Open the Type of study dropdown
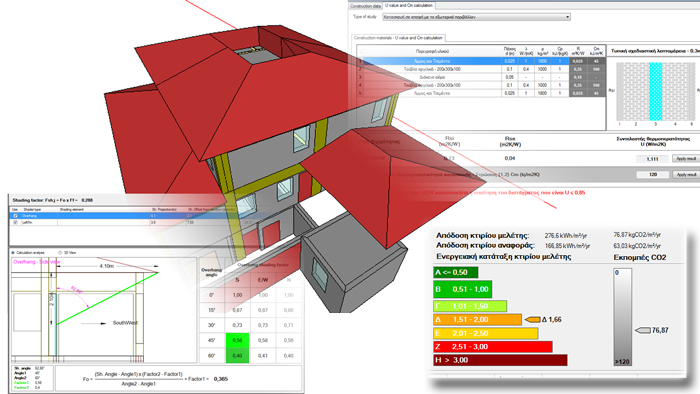This screenshot has width=700, height=394. (x=476, y=17)
